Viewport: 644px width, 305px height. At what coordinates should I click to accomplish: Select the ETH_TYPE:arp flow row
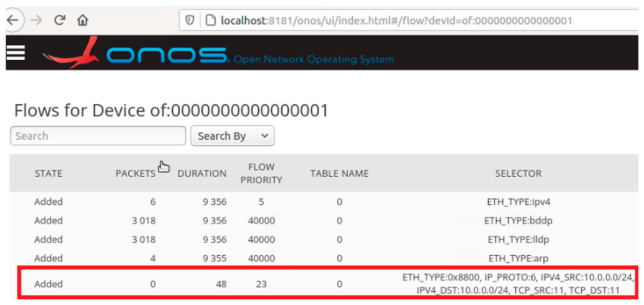(x=518, y=258)
